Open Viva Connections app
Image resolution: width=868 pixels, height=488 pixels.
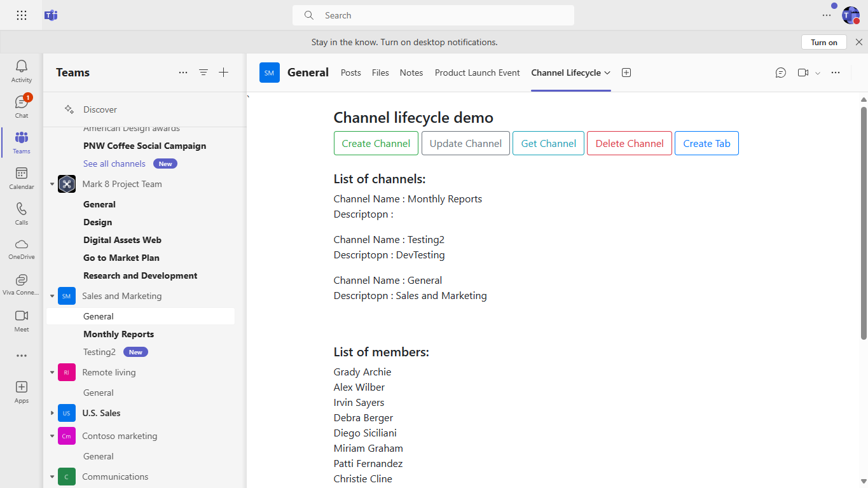(22, 285)
